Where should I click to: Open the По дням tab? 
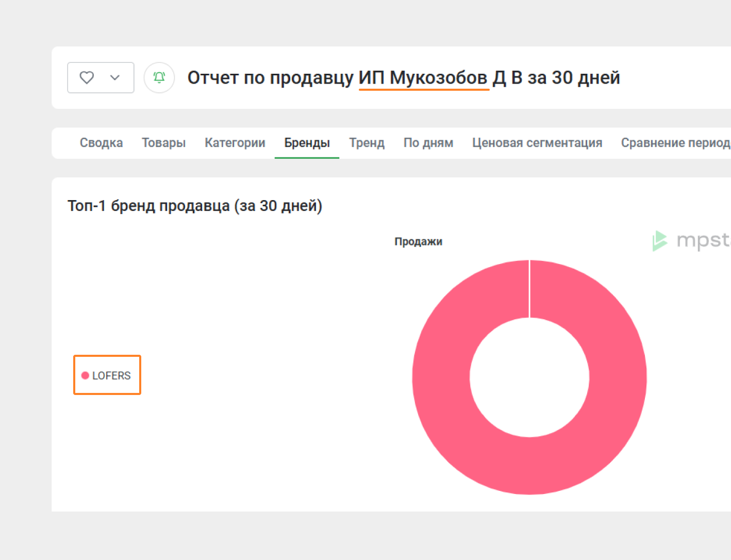pos(428,143)
